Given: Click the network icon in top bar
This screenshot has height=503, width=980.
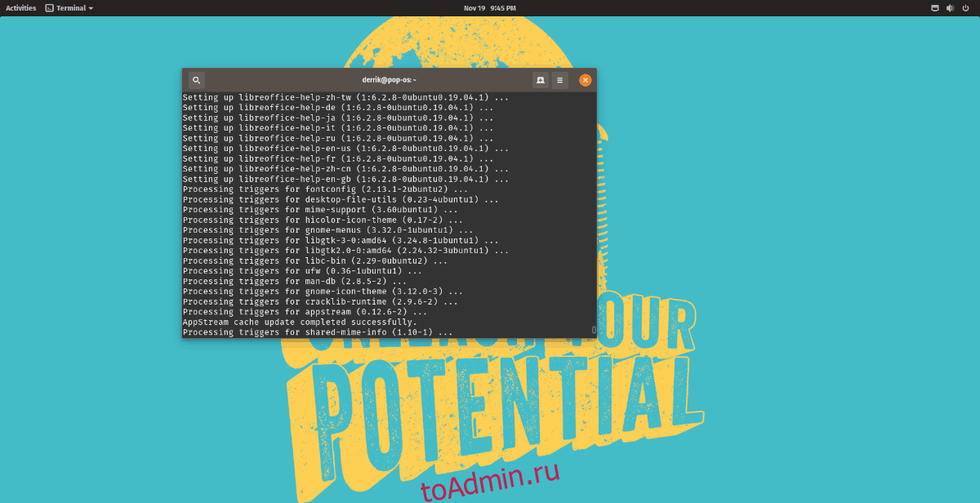Looking at the screenshot, I should coord(935,8).
